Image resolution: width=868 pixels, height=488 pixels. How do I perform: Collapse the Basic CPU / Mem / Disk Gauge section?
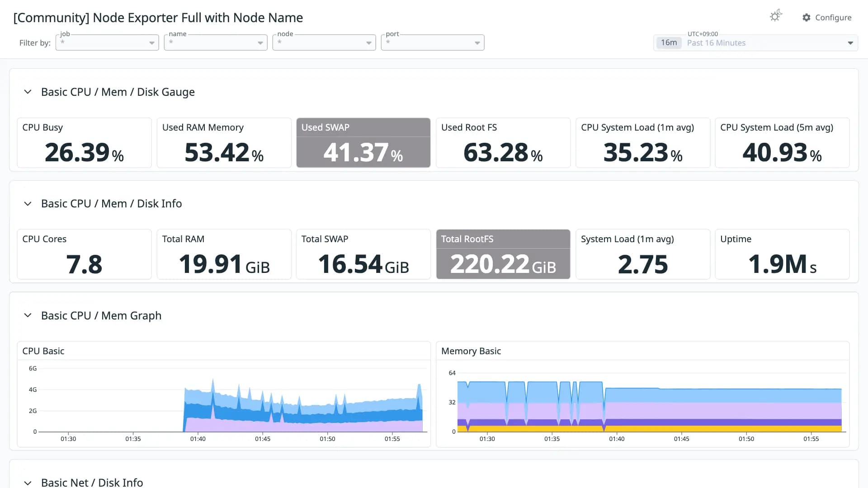pos(28,92)
